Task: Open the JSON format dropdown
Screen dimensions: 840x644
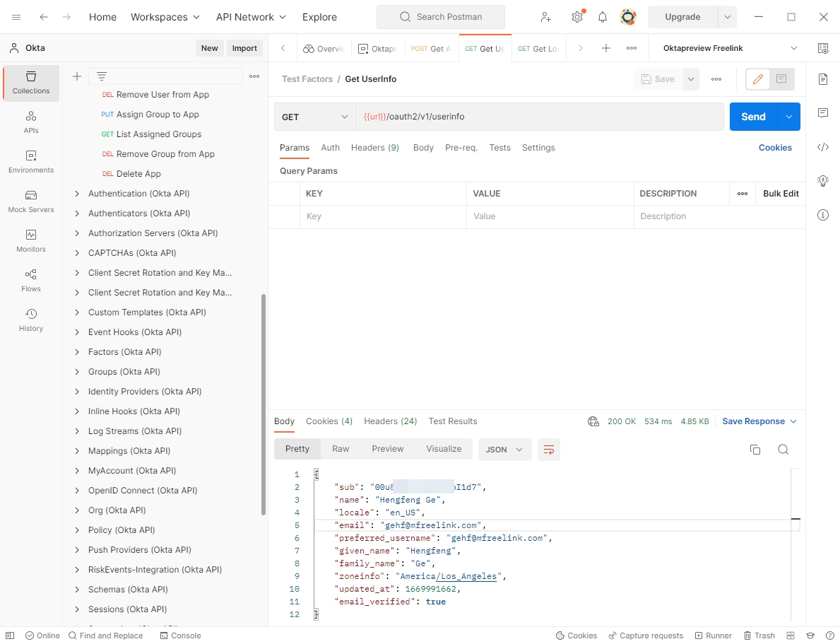Action: (x=504, y=450)
